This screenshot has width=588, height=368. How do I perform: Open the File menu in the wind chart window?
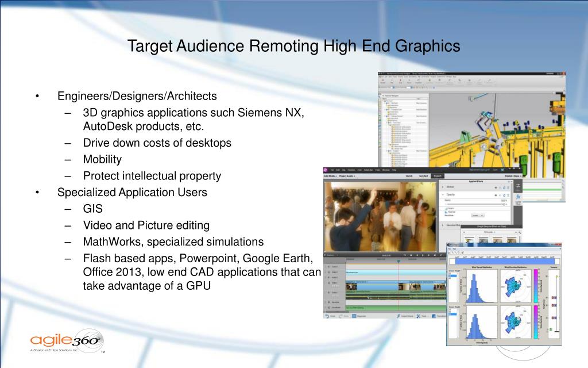pos(450,248)
